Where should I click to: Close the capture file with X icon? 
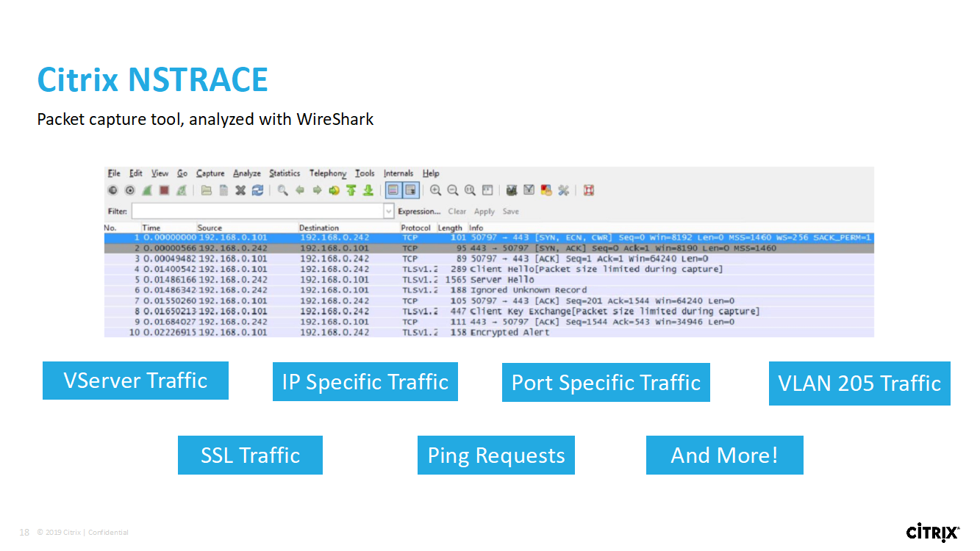(240, 190)
